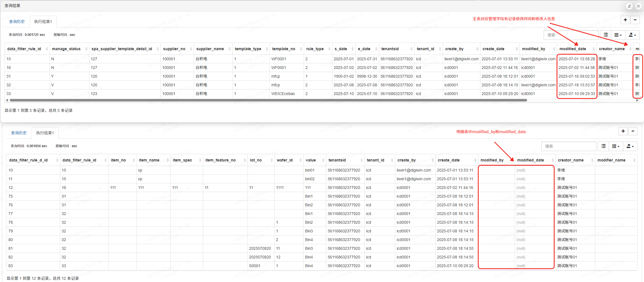644x282 pixels.
Task: Click 查询时间 : 0.001854 sec label
Action: click(29, 146)
